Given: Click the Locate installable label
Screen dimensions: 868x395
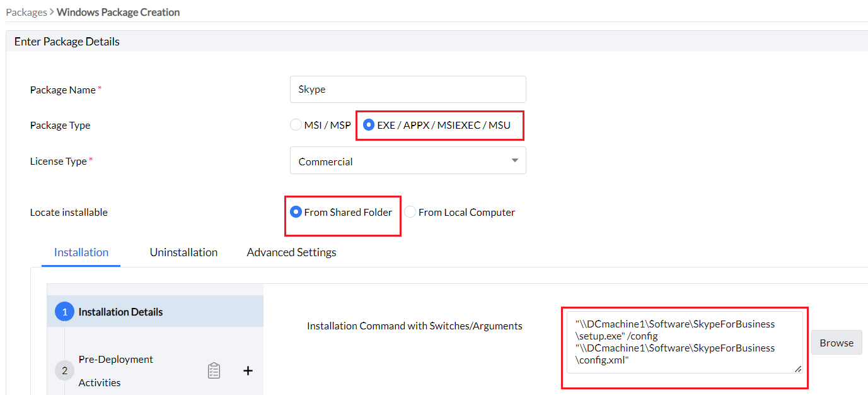Looking at the screenshot, I should [69, 212].
